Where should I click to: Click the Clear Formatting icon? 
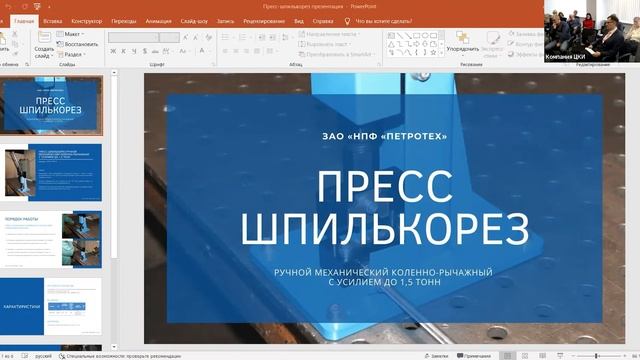coord(209,37)
